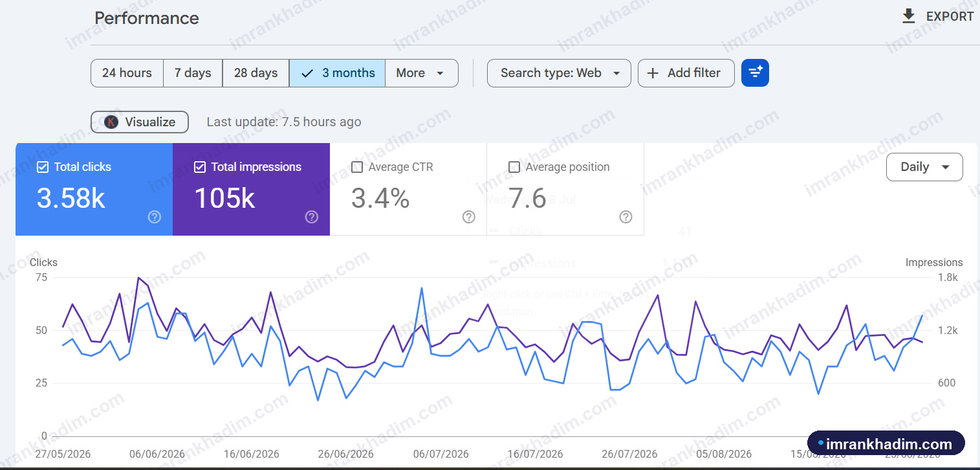
Task: Click the Last update: 7.5 hours ago text
Action: coord(284,122)
